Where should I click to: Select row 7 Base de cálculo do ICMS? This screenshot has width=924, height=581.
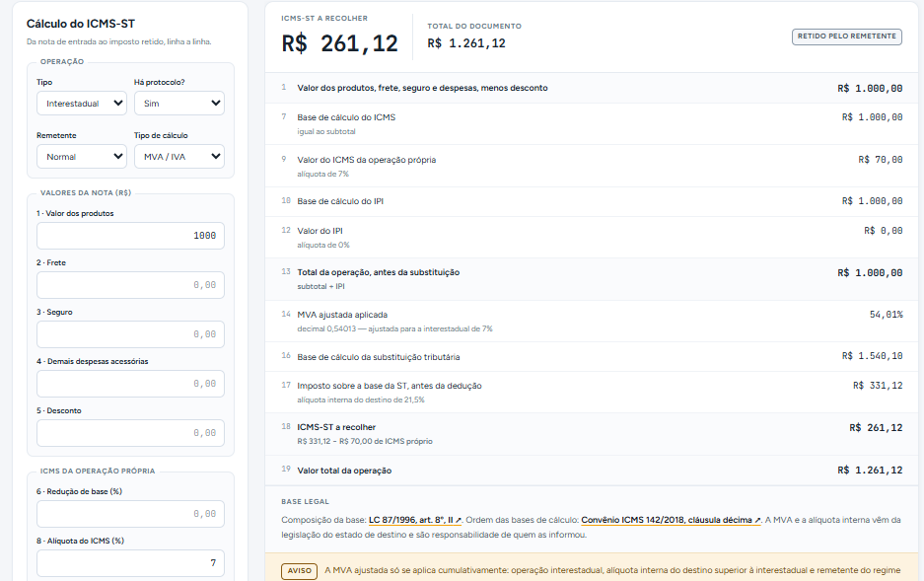[x=594, y=123]
